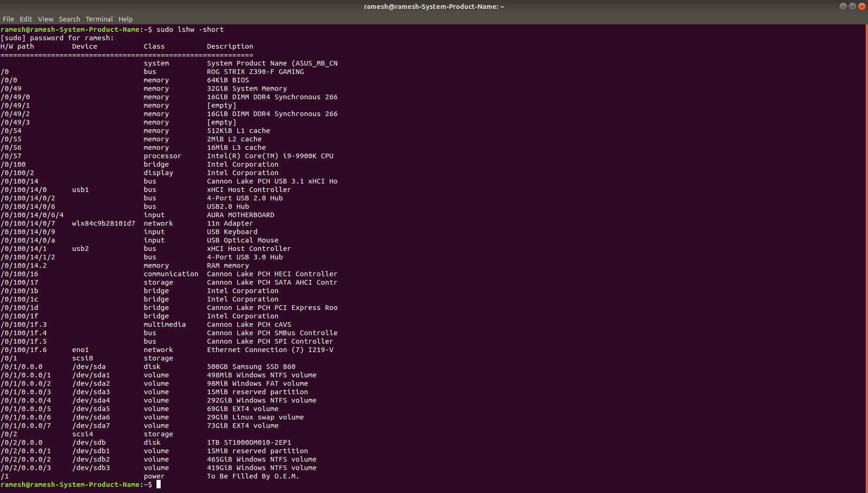Open the Terminal menu
The height and width of the screenshot is (493, 868).
(x=99, y=19)
